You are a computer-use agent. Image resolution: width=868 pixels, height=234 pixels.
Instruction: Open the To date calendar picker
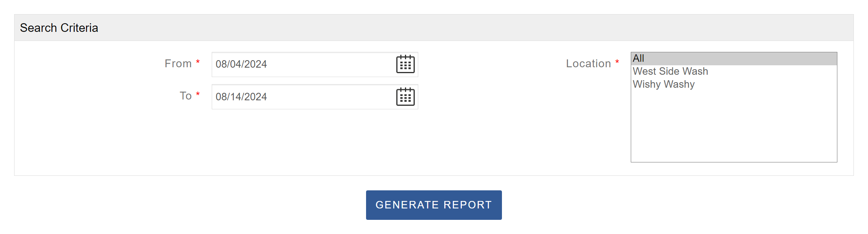[405, 97]
